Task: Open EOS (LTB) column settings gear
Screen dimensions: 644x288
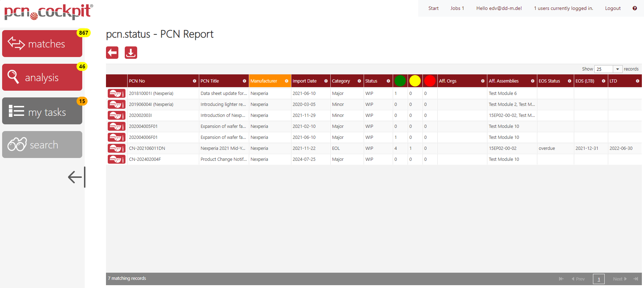Action: pyautogui.click(x=604, y=81)
